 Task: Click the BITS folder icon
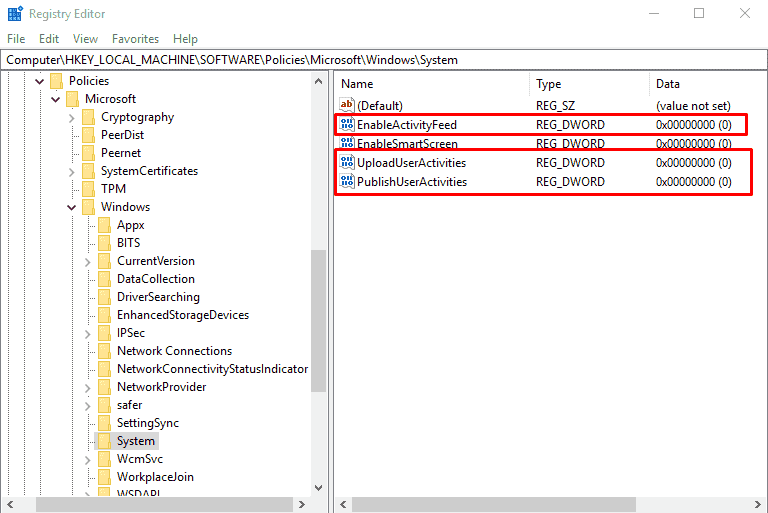tap(104, 243)
